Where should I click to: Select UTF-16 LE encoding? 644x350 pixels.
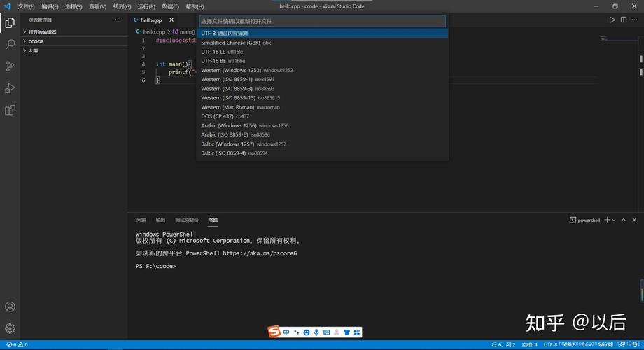[322, 52]
